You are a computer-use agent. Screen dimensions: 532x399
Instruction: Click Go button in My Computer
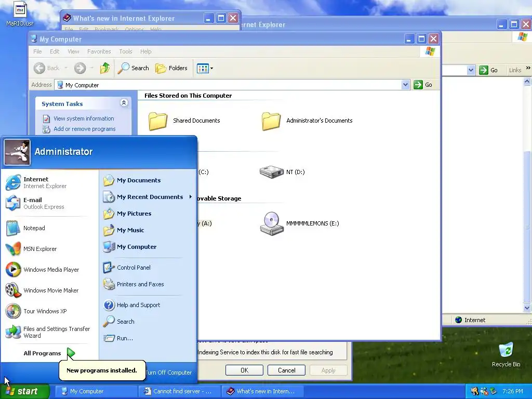click(423, 85)
